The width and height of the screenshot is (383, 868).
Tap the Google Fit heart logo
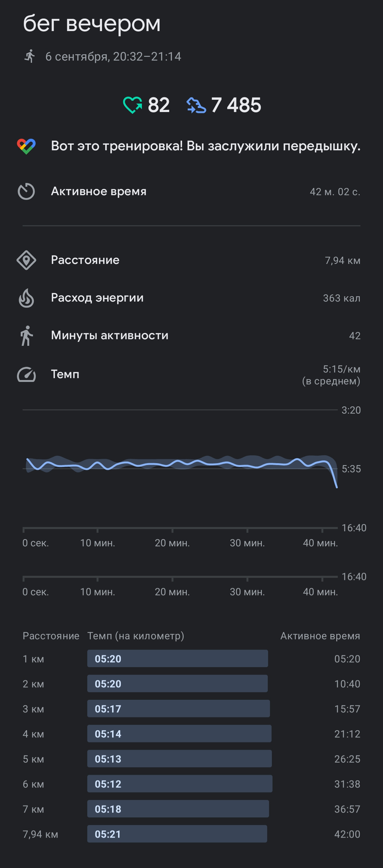26,146
